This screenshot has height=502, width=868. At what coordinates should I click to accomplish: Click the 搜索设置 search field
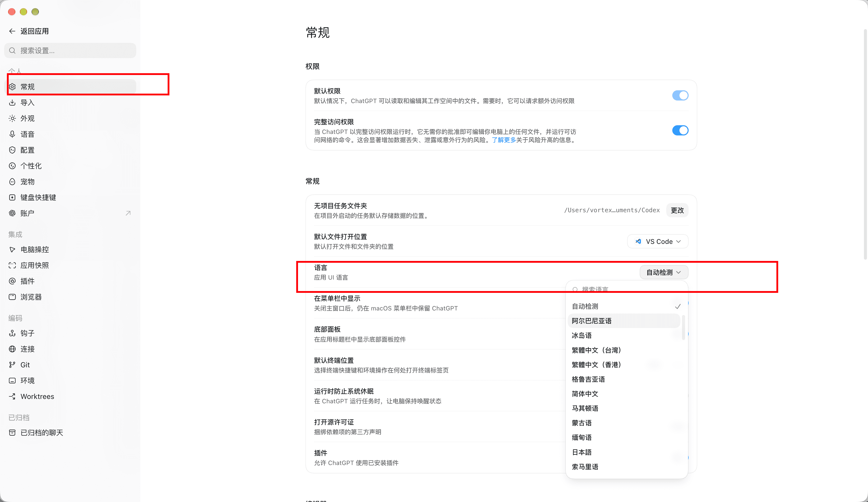[70, 51]
